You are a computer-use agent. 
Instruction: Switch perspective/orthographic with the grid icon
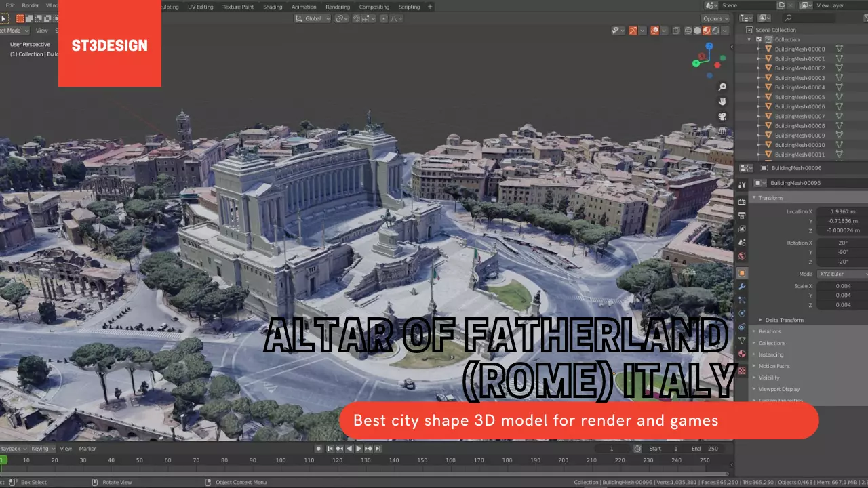click(x=723, y=130)
